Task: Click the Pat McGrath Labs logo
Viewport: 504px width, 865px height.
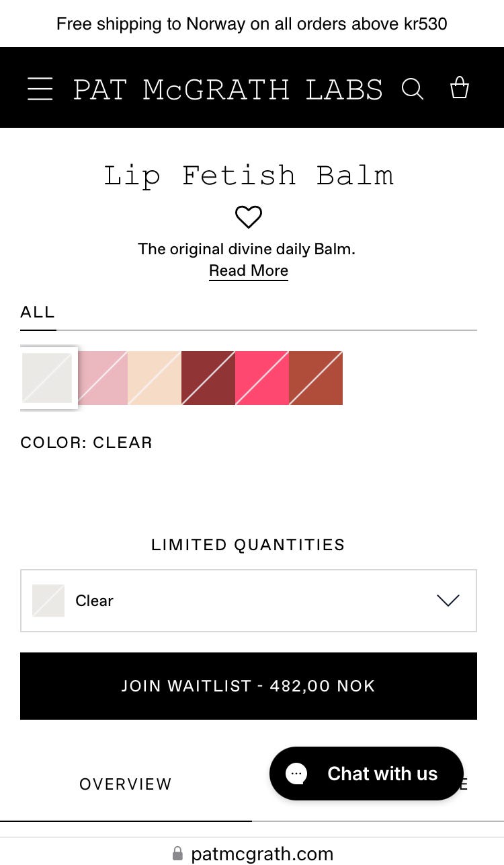Action: [x=228, y=89]
